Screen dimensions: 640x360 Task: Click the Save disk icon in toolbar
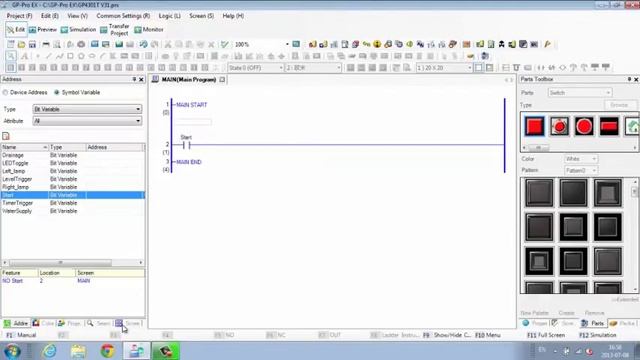(x=32, y=44)
